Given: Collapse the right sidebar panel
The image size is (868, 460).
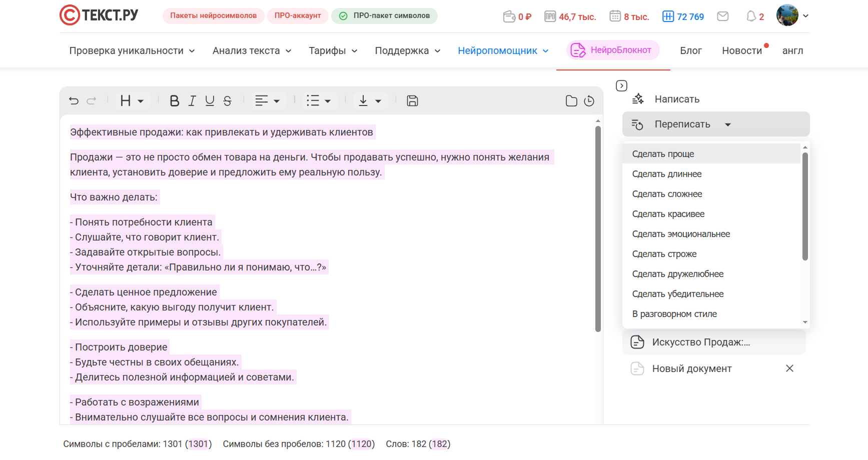Looking at the screenshot, I should [x=621, y=86].
